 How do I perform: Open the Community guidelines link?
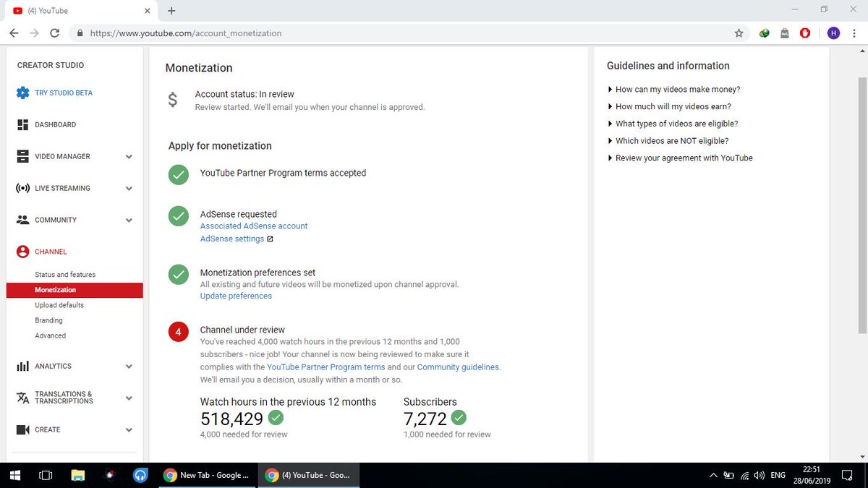point(459,367)
